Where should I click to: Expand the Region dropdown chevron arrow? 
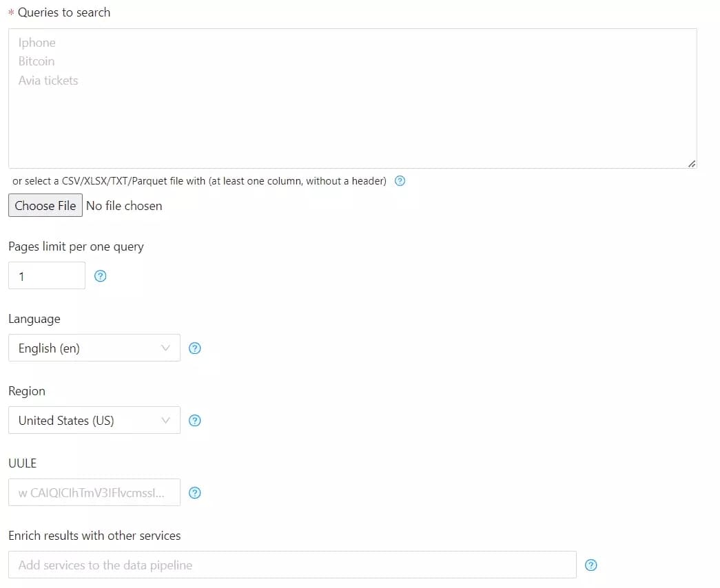[165, 421]
